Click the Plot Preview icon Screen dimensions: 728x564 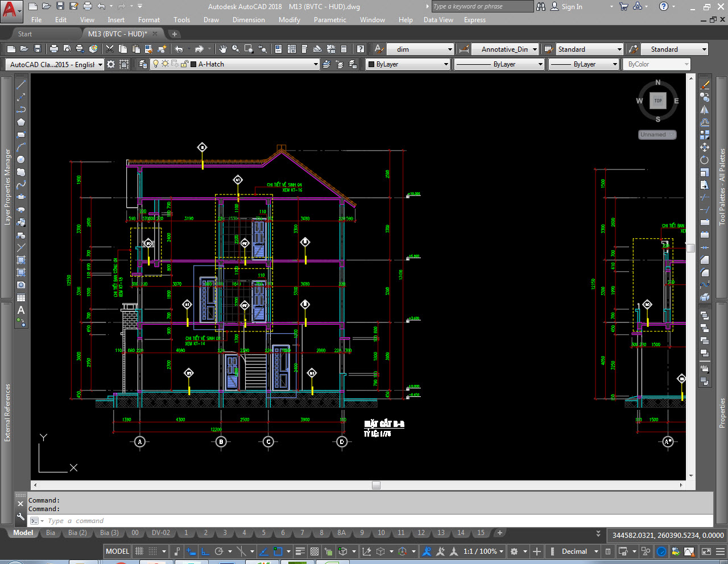[x=67, y=49]
